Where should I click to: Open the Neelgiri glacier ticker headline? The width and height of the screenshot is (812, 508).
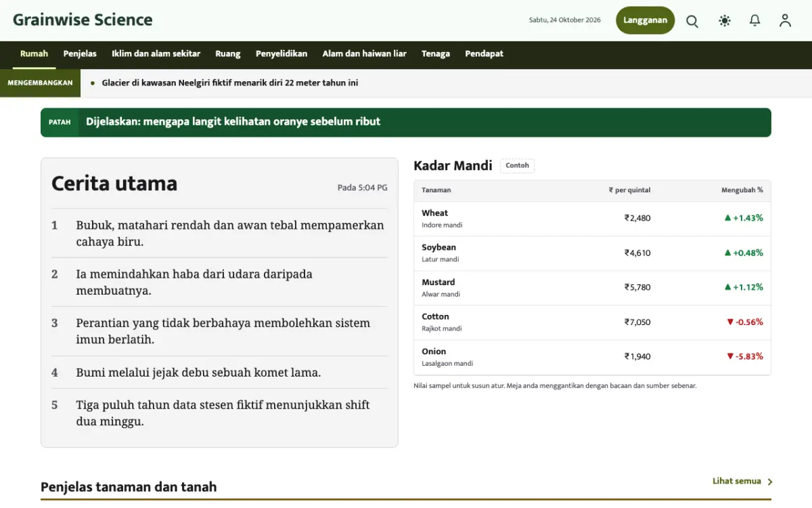tap(230, 83)
